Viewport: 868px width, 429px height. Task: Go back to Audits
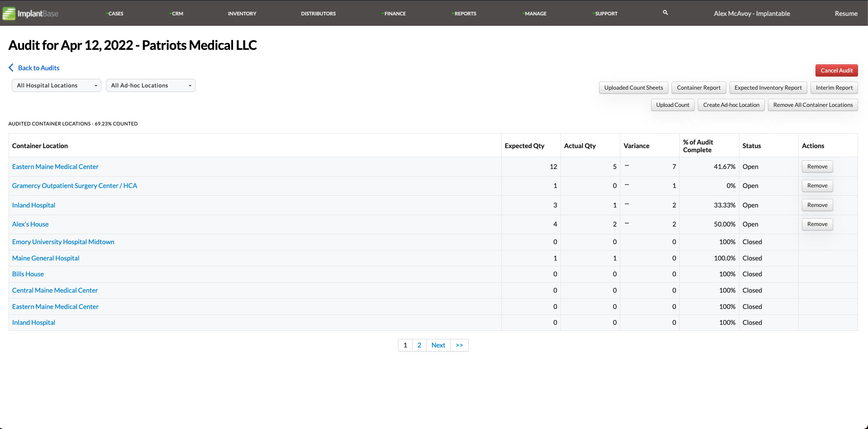point(39,68)
